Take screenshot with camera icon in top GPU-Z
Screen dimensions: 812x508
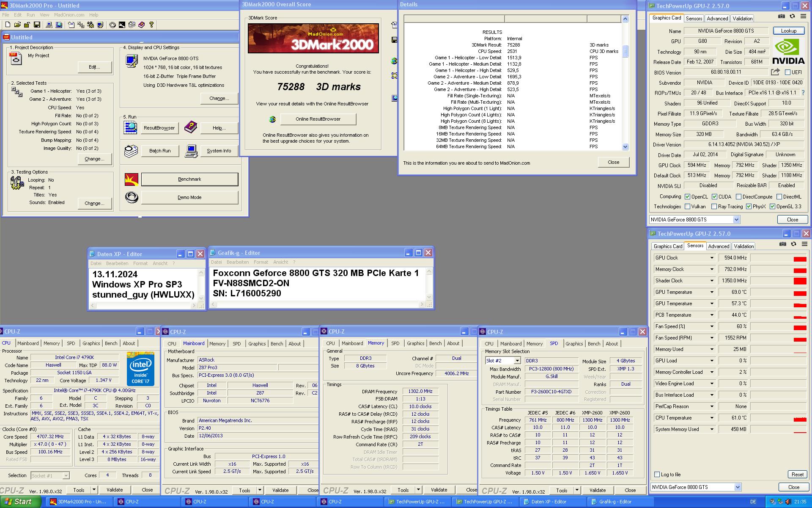782,17
